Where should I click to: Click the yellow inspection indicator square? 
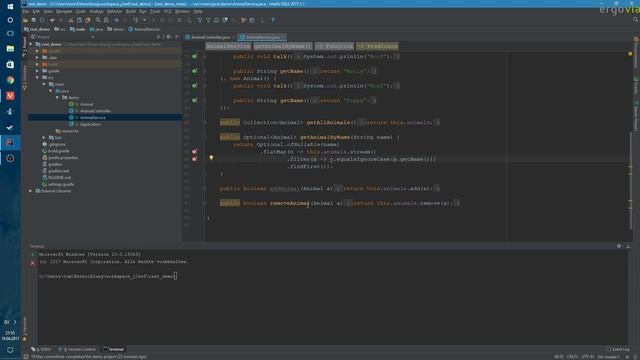[x=630, y=53]
